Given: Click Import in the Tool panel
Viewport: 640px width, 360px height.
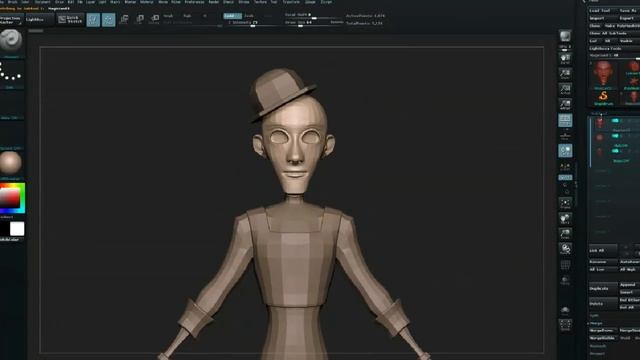Looking at the screenshot, I should click(x=602, y=18).
